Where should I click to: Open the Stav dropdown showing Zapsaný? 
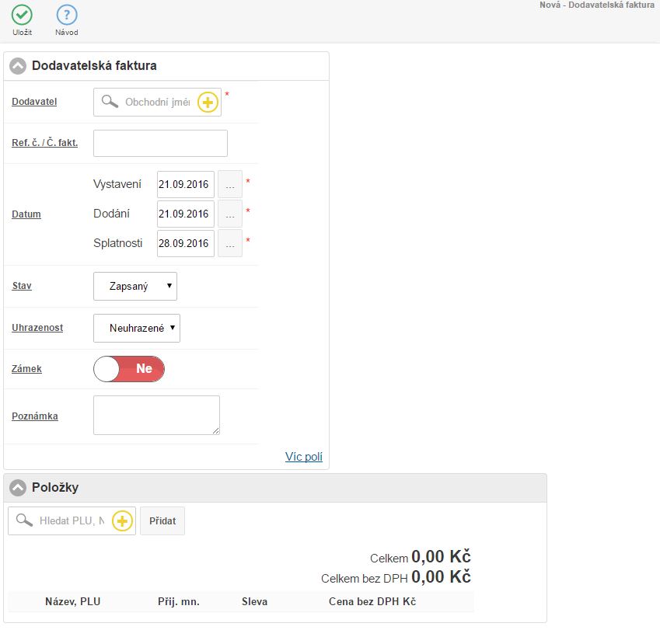point(135,286)
